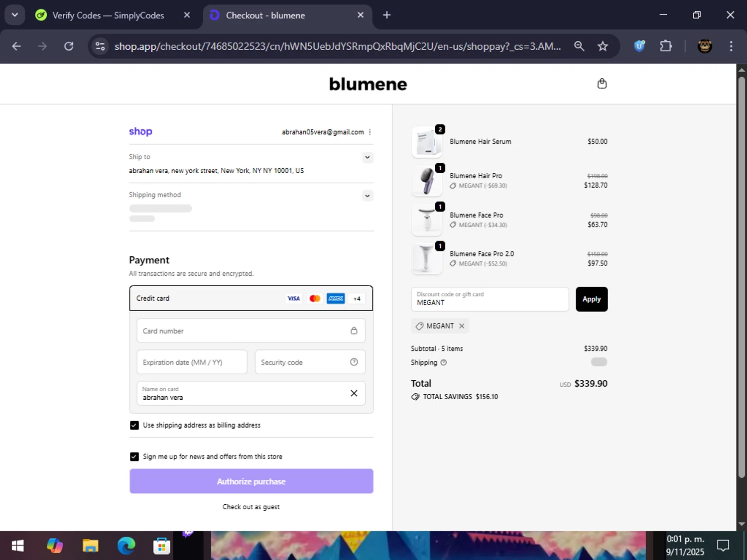Viewport: 747px width, 560px height.
Task: Click the shipping info help icon
Action: point(443,362)
